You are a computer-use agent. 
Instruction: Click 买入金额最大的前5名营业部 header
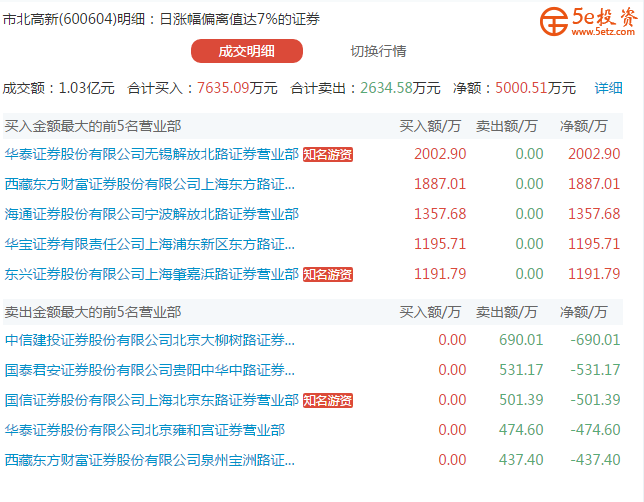[93, 126]
